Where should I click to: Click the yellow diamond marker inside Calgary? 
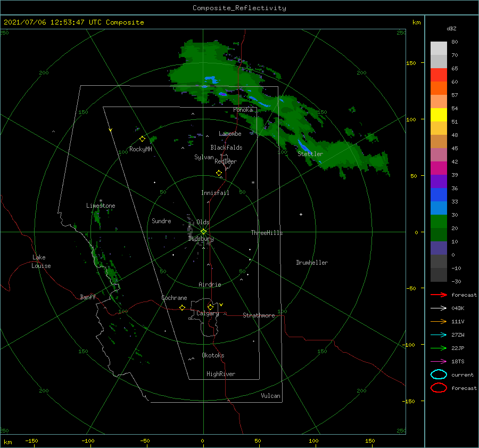click(210, 307)
